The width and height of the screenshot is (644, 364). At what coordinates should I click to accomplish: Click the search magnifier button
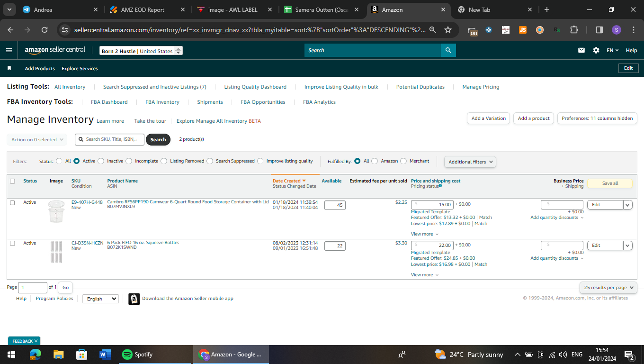pos(448,50)
